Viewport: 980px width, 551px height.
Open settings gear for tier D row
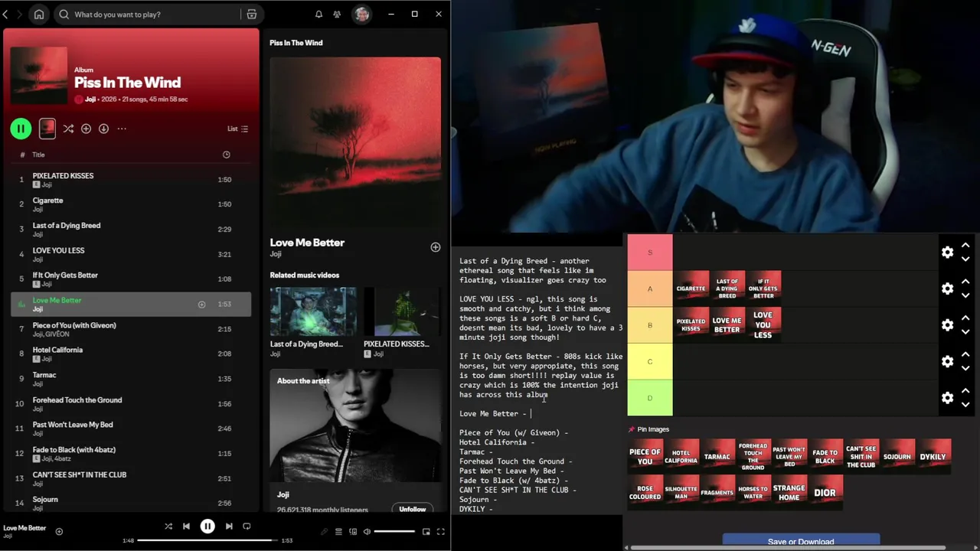[x=948, y=398]
